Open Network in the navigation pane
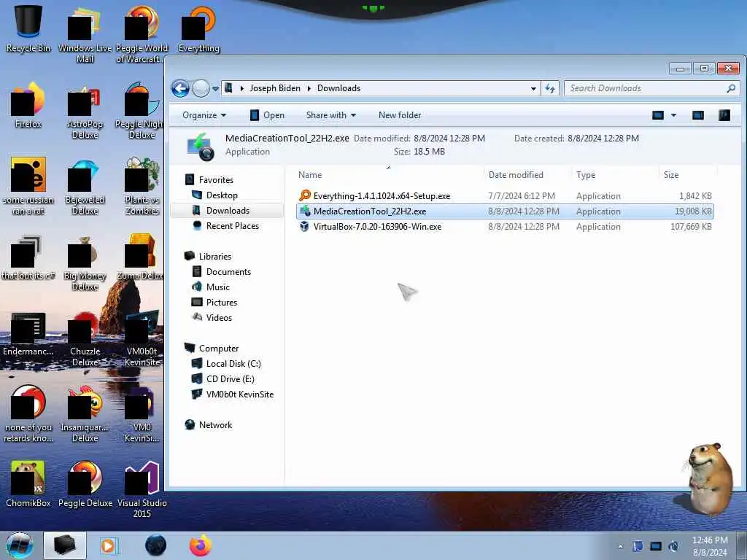Image resolution: width=747 pixels, height=560 pixels. pyautogui.click(x=209, y=425)
